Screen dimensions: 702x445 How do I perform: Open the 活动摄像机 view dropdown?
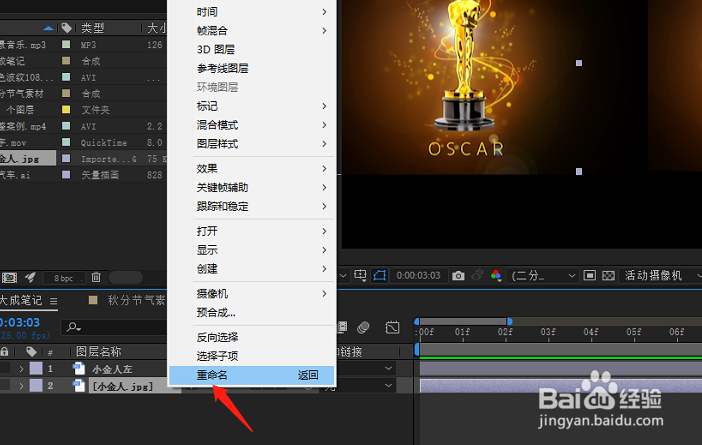pos(661,275)
